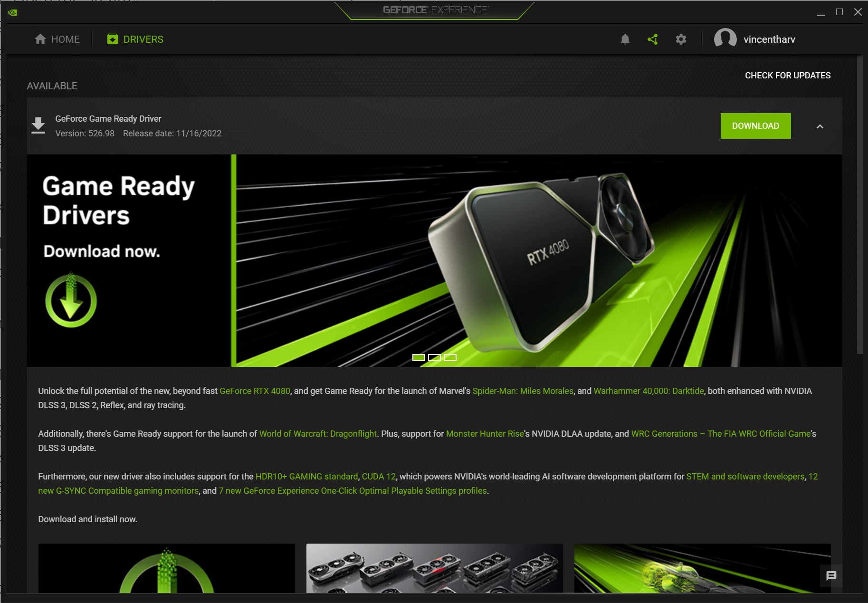Select the DRIVERS tab
The image size is (868, 603).
click(x=135, y=39)
